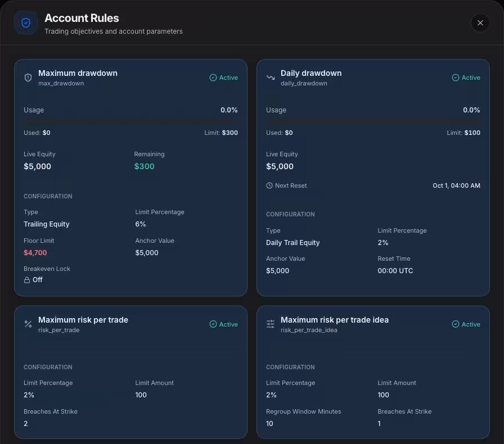504x444 pixels.
Task: Click the Daily drawdown CONFIGURATION label
Action: tap(290, 214)
